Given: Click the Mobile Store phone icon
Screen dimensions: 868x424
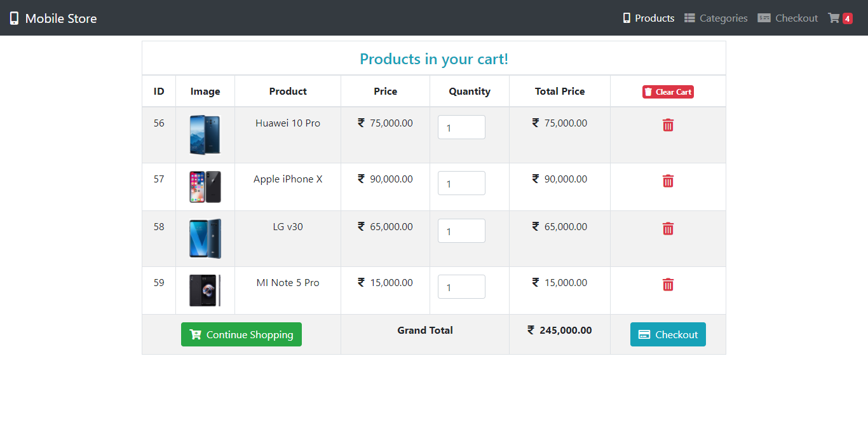Looking at the screenshot, I should (14, 18).
